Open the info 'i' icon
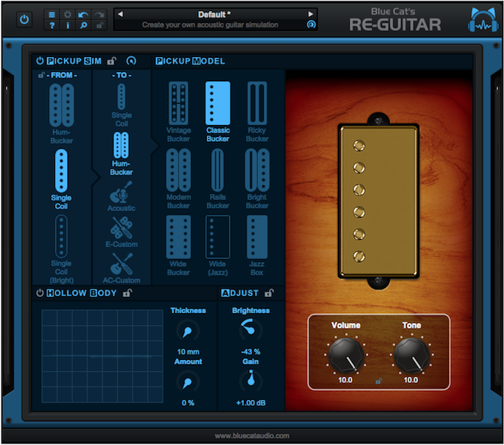This screenshot has width=504, height=445. tap(67, 25)
